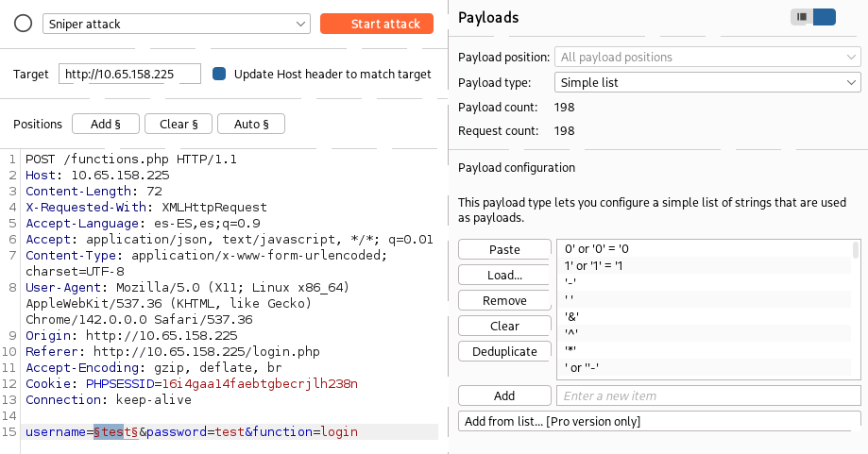
Task: Click the Clear § positions button
Action: coord(179,124)
